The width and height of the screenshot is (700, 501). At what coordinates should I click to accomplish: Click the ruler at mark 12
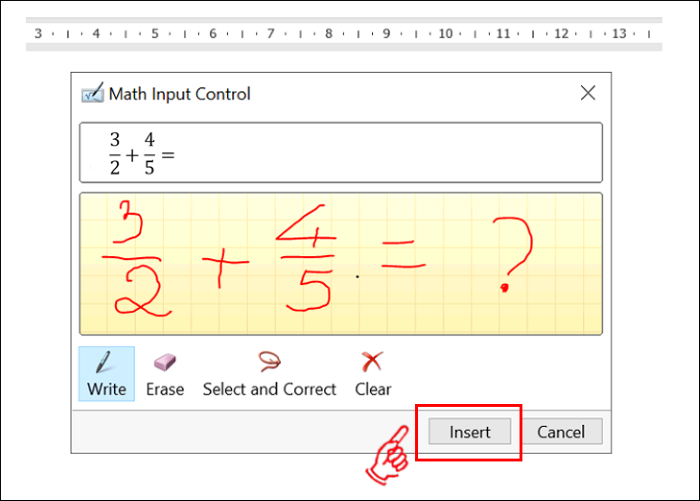coord(561,33)
